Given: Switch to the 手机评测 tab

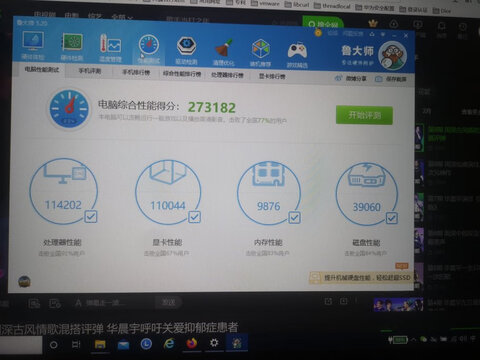Looking at the screenshot, I should [x=90, y=71].
